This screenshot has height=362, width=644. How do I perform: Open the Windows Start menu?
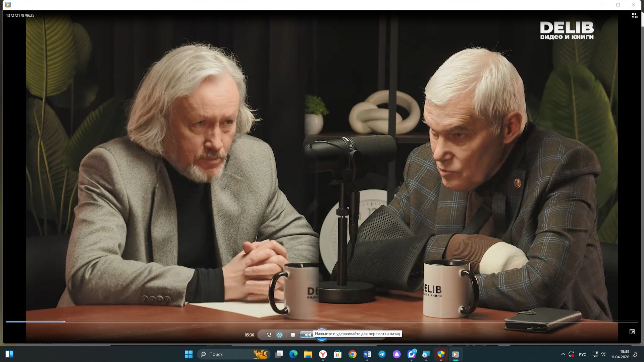click(189, 354)
